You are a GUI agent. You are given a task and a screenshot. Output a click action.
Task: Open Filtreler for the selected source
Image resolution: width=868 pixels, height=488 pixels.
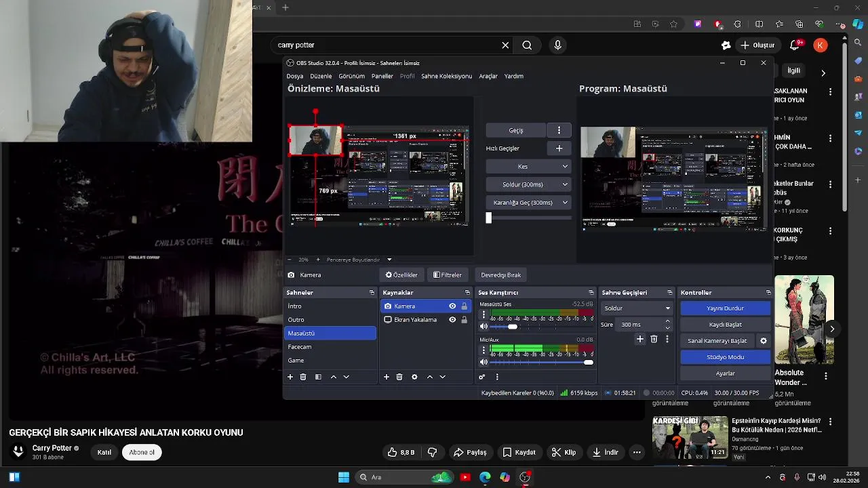pos(448,275)
